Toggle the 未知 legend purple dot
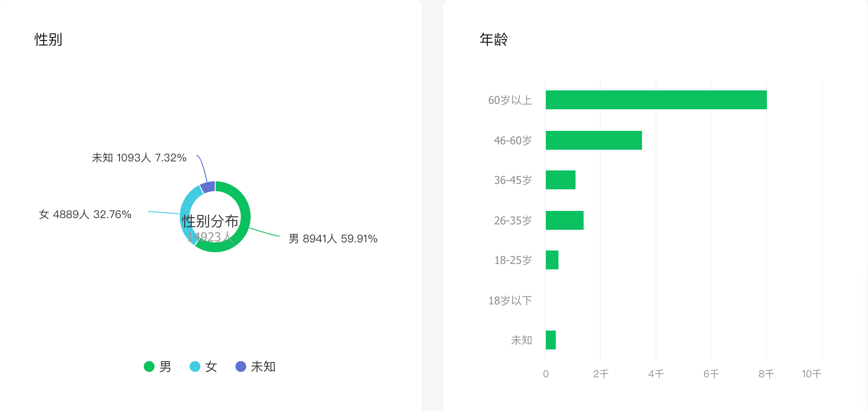Screen dimensions: 868x411 241,366
